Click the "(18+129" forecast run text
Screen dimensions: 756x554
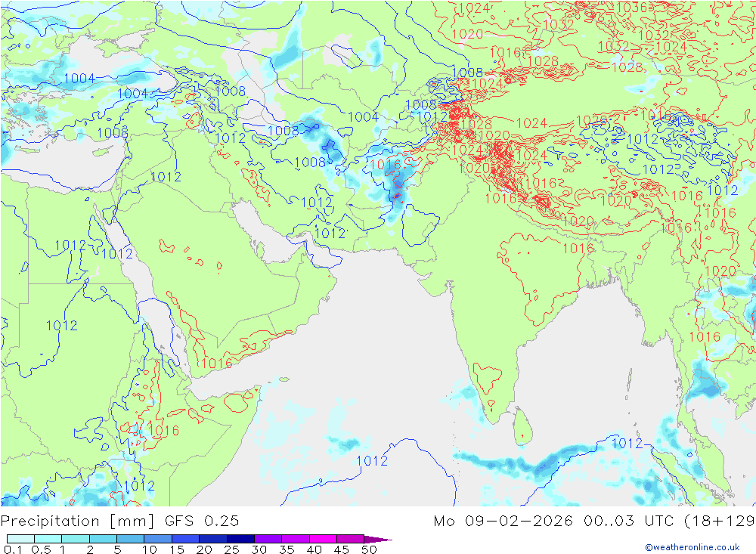720,522
